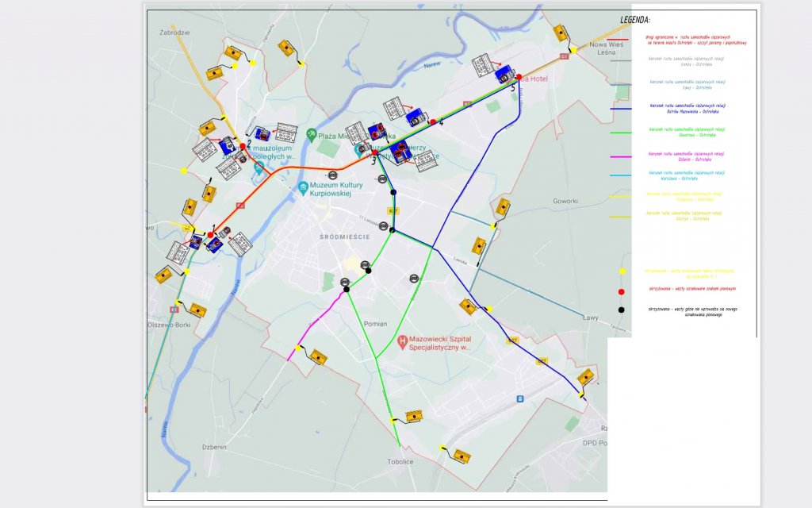
Task: Click red junction marker number 1
Action: 210,234
